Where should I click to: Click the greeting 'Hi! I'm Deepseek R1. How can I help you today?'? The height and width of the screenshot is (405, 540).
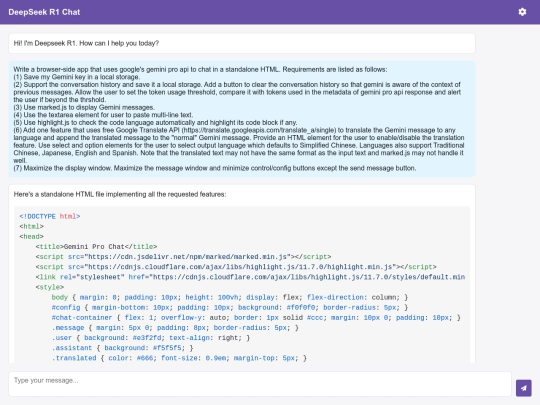pos(86,43)
